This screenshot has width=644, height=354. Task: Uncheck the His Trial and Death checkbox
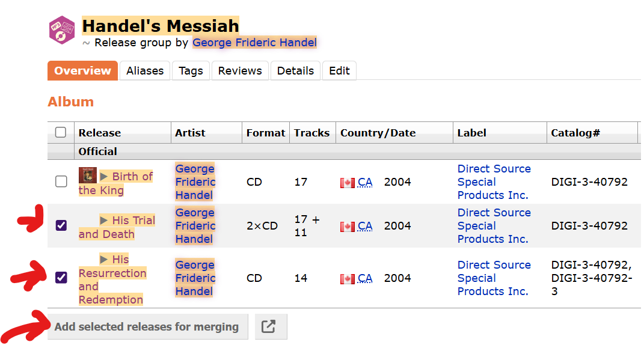61,225
